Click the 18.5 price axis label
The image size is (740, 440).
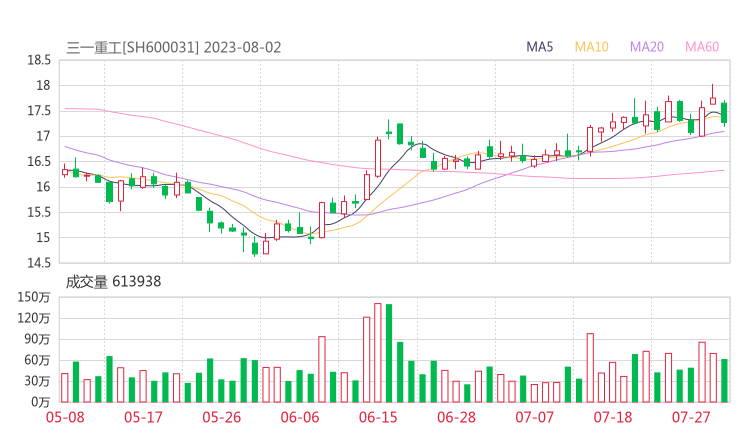(39, 60)
